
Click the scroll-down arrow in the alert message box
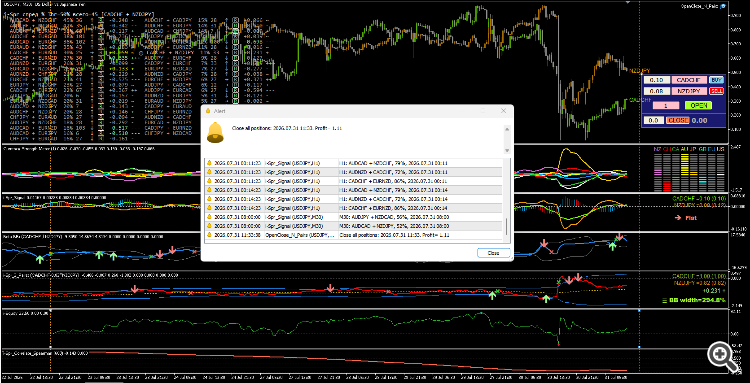tap(507, 150)
